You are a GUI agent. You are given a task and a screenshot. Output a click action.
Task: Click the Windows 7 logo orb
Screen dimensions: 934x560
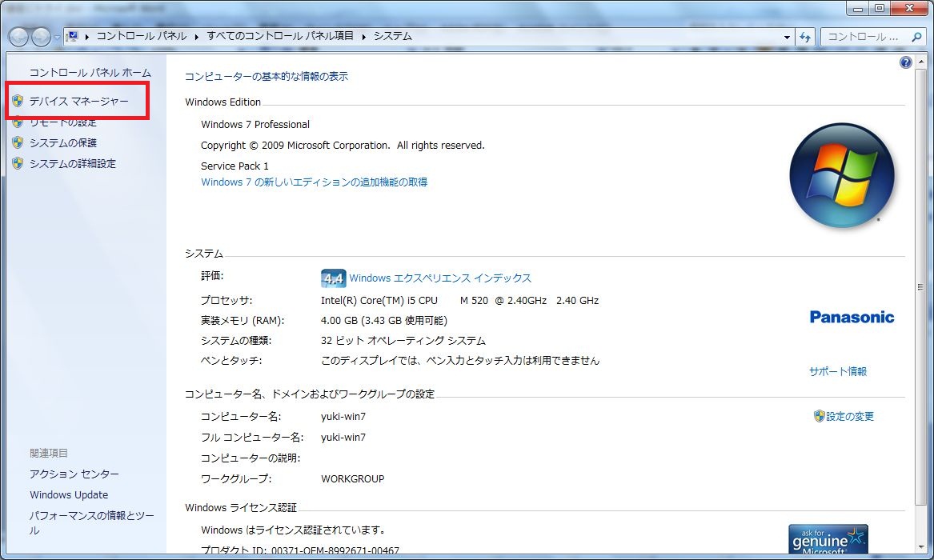(x=842, y=175)
